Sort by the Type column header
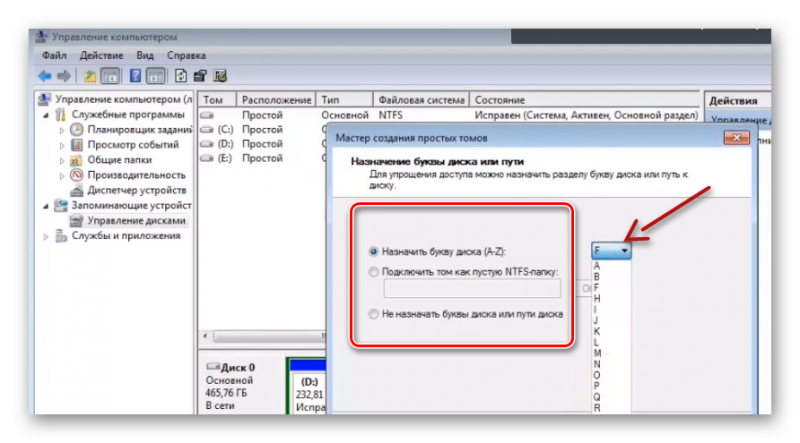Image resolution: width=800 pixels, height=443 pixels. pos(344,100)
